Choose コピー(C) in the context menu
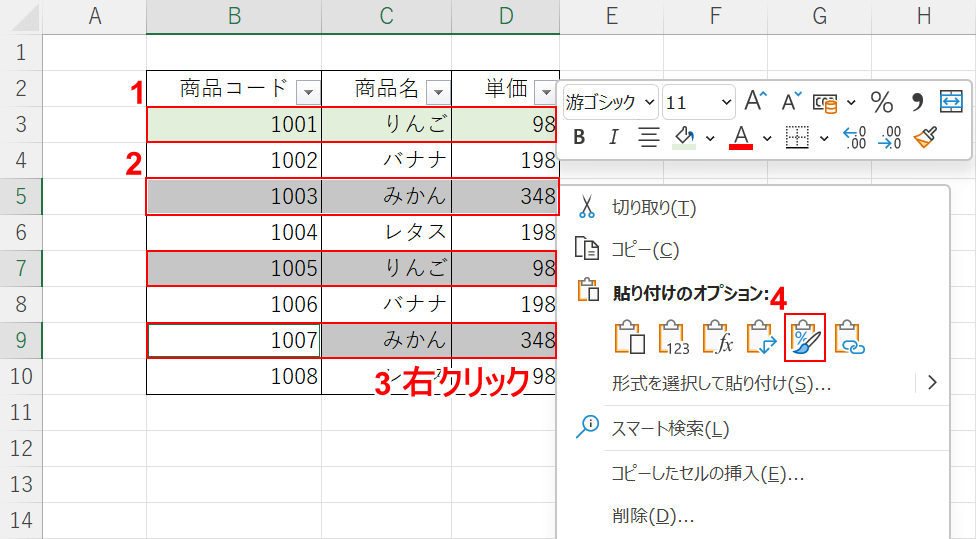Viewport: 976px width, 539px height. click(645, 249)
